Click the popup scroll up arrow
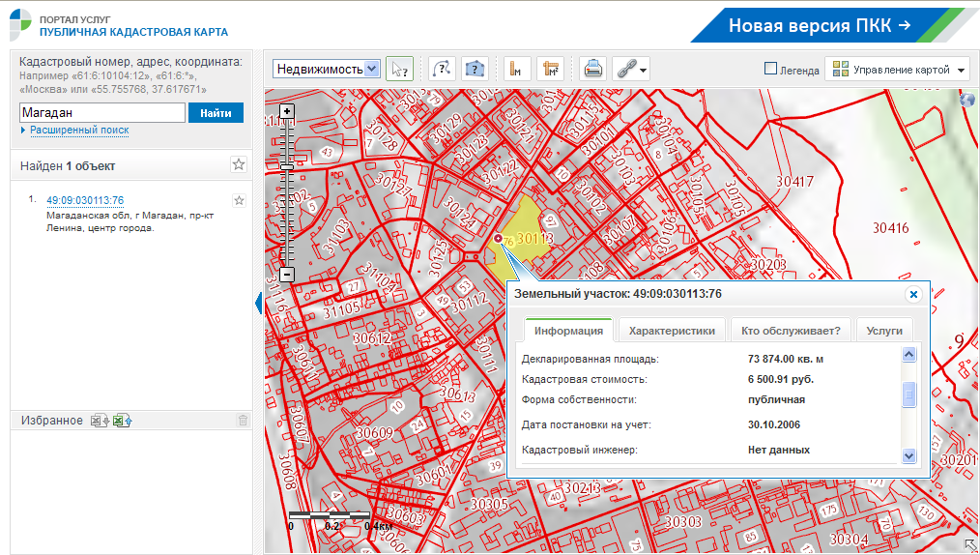This screenshot has width=980, height=555. 908,355
